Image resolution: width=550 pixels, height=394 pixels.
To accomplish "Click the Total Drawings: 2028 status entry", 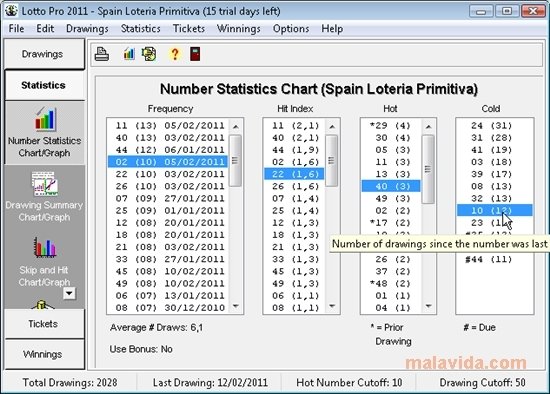I will click(x=70, y=382).
